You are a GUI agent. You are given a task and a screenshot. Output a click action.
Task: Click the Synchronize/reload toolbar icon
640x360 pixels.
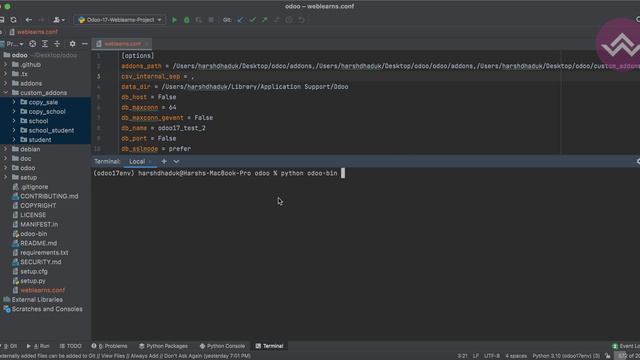click(x=13, y=20)
